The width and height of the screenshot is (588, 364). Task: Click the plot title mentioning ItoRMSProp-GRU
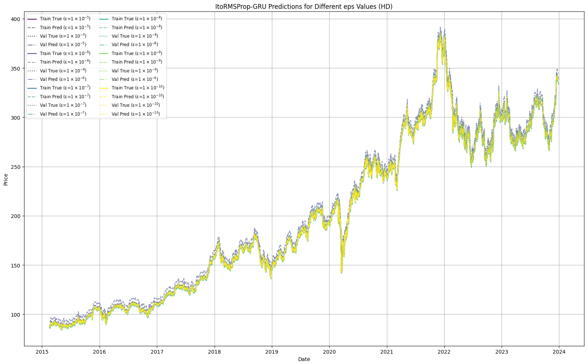click(x=304, y=6)
